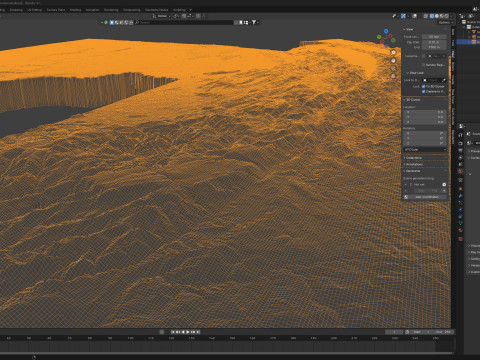Switch to the Geometry Nodes workspace tab
The image size is (480, 360).
pyautogui.click(x=156, y=10)
